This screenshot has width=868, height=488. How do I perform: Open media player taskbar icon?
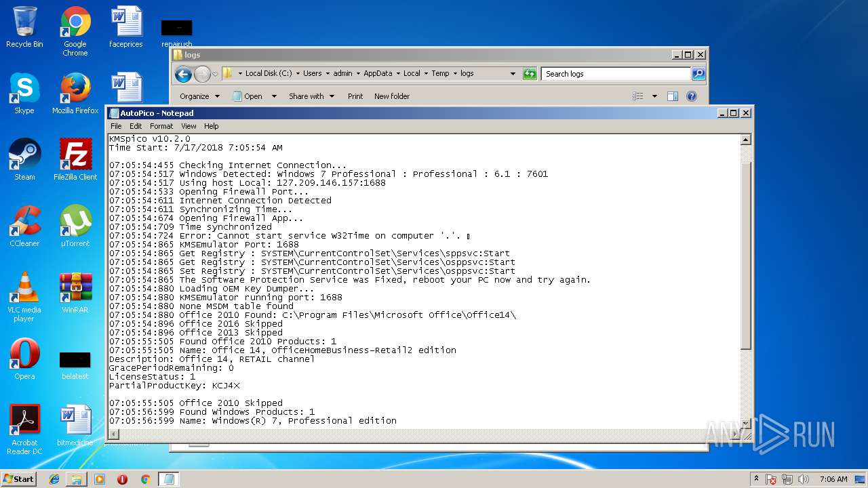click(100, 479)
